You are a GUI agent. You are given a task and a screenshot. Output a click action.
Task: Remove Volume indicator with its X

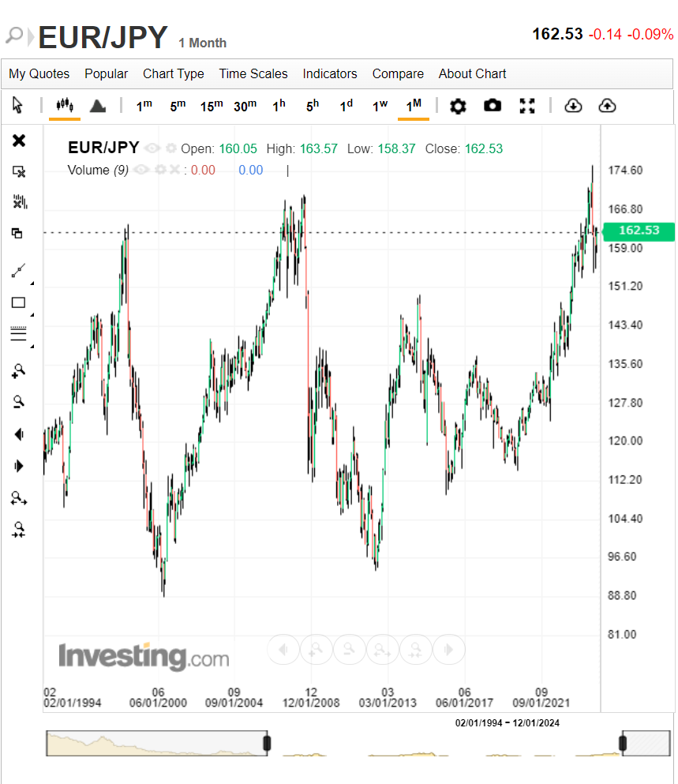174,170
